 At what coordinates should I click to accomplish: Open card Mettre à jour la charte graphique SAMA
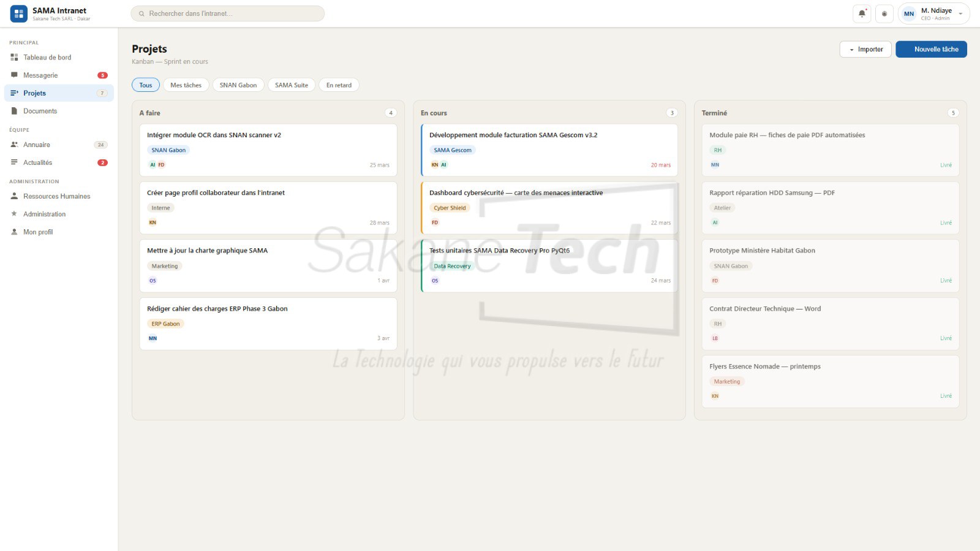click(x=268, y=266)
